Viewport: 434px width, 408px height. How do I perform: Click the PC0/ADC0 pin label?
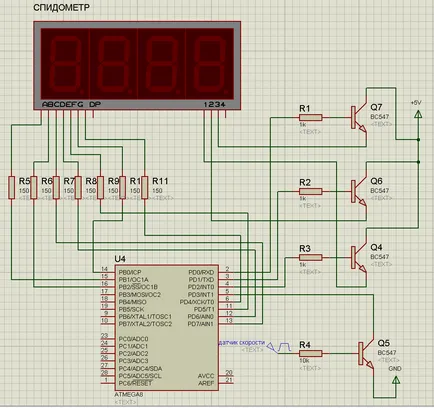[133, 339]
